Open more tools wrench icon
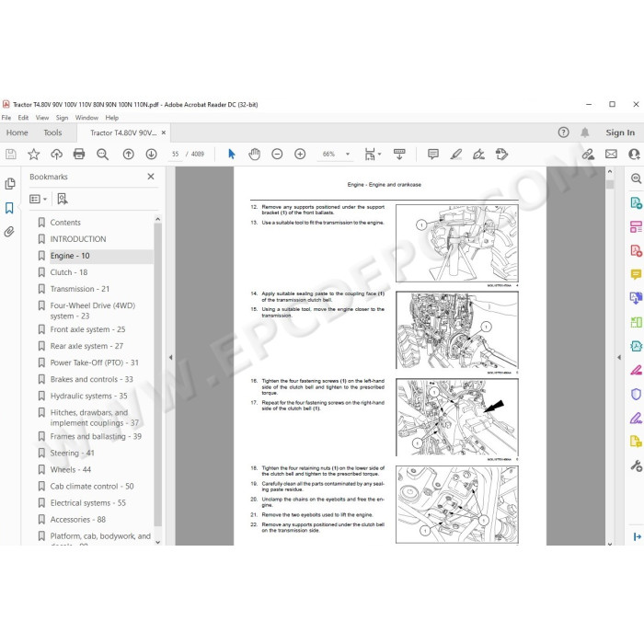Screen dimensions: 644x644 click(636, 466)
